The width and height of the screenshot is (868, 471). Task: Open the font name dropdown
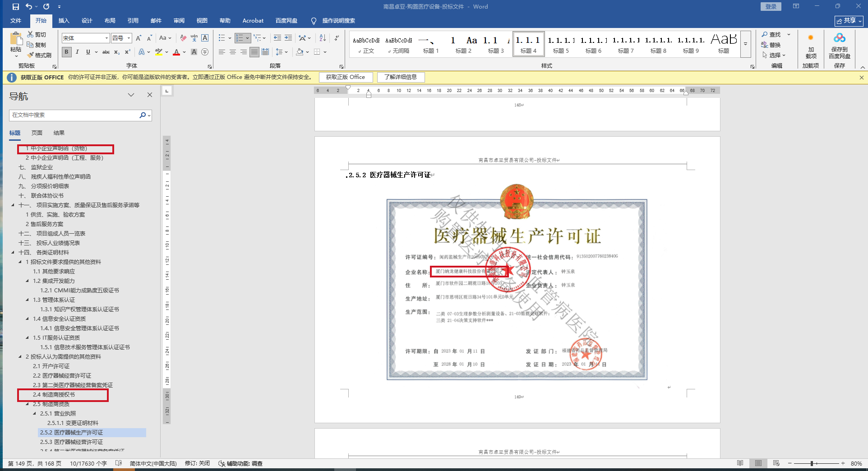coord(106,38)
